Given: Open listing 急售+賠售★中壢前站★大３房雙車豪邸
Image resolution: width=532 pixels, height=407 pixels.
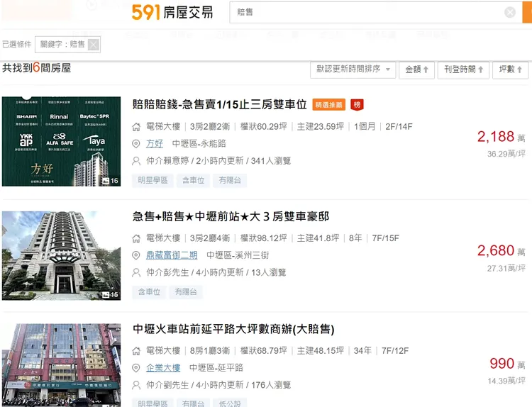Looking at the screenshot, I should [231, 216].
